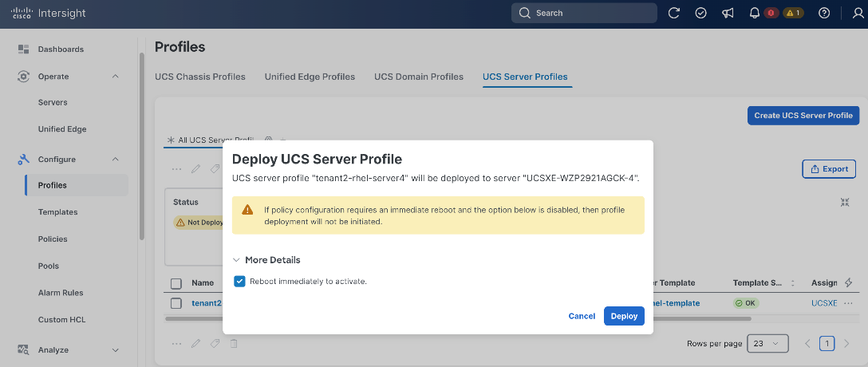Click the collapse widgets icon

[x=845, y=203]
